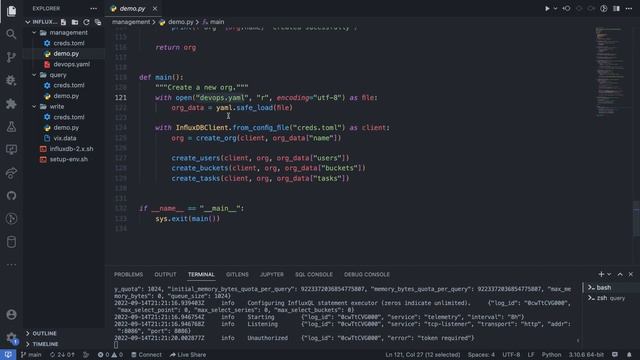The width and height of the screenshot is (640, 360).
Task: Open new terminal profile dropdown
Action: coord(609,274)
